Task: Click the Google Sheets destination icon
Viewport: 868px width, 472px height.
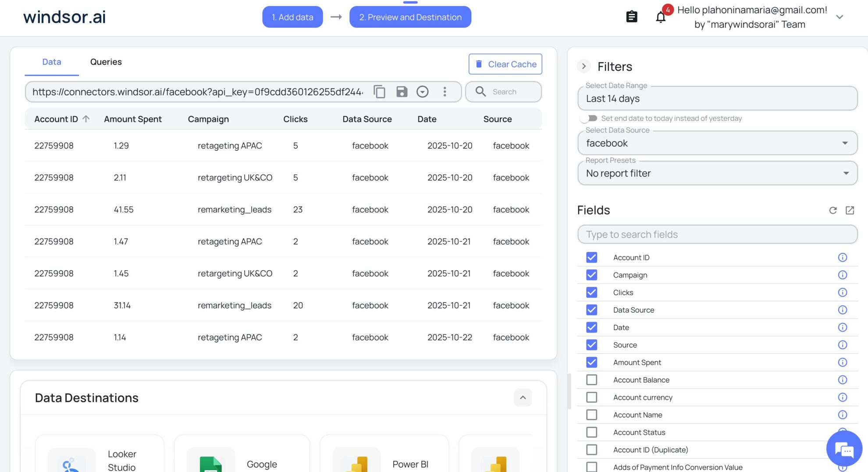Action: click(210, 464)
